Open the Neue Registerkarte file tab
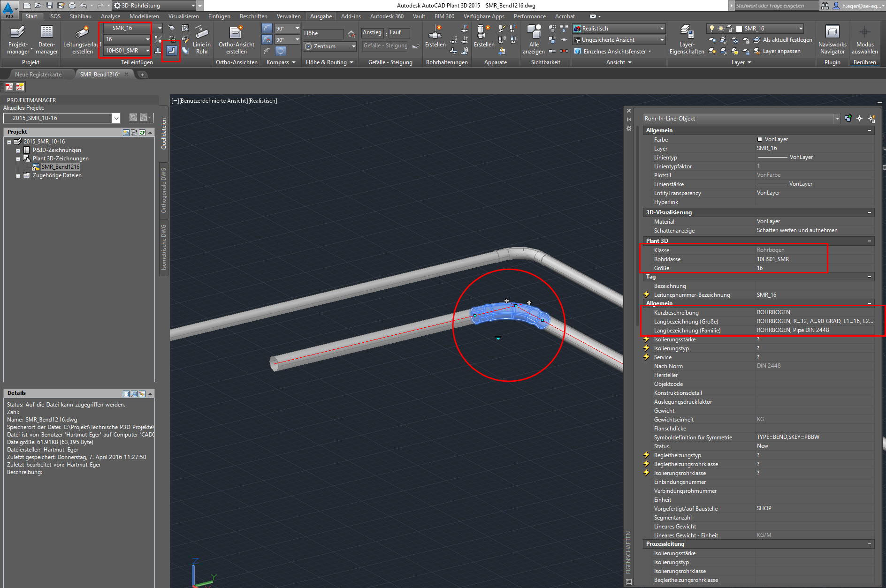This screenshot has width=886, height=588. pyautogui.click(x=38, y=75)
